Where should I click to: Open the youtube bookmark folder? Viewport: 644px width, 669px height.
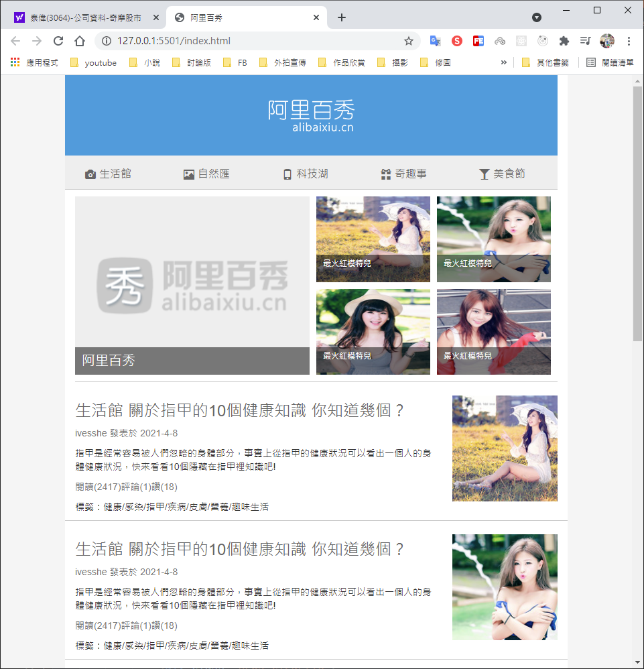(93, 63)
